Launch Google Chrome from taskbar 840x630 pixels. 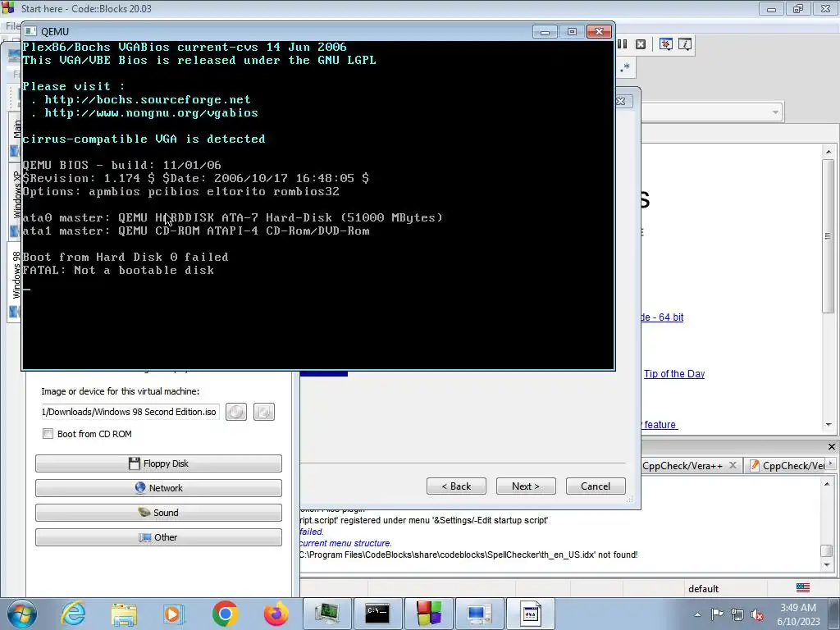225,614
